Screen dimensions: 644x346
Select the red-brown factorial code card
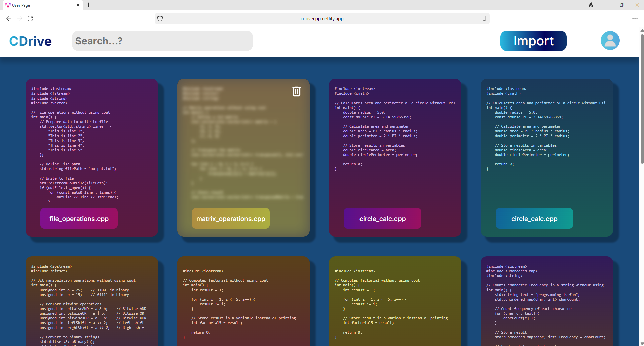pyautogui.click(x=243, y=301)
